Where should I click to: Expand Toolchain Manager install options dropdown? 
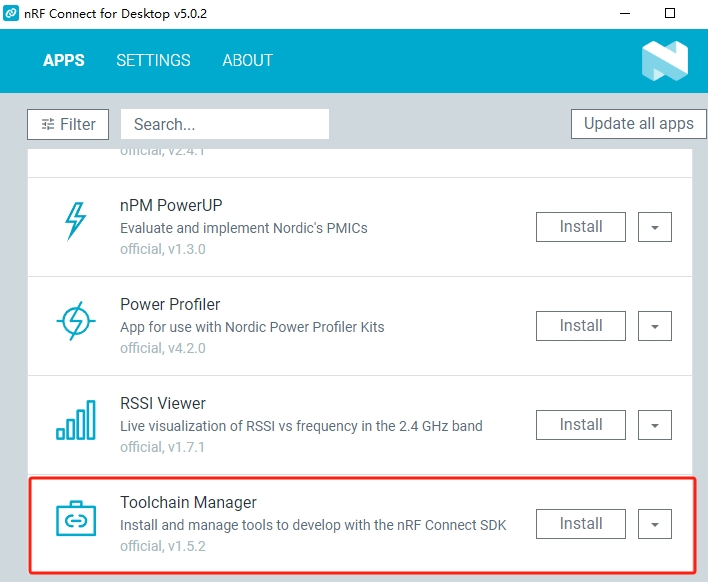[x=655, y=524]
